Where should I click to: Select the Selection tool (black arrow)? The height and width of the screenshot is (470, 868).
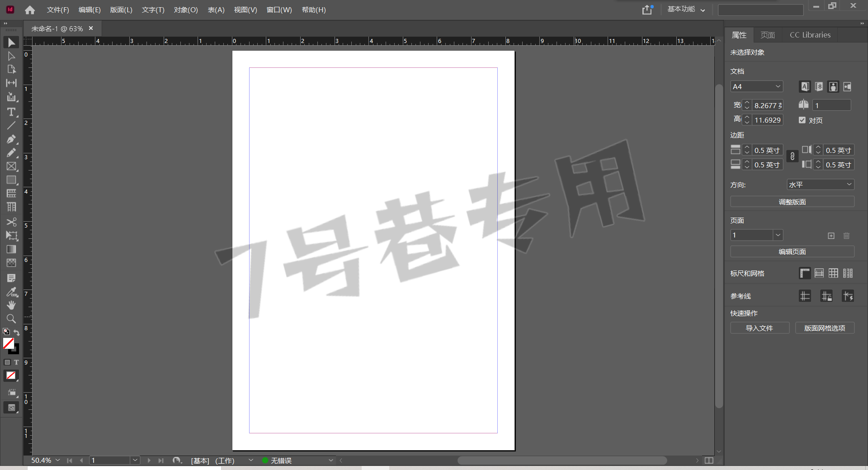point(11,43)
